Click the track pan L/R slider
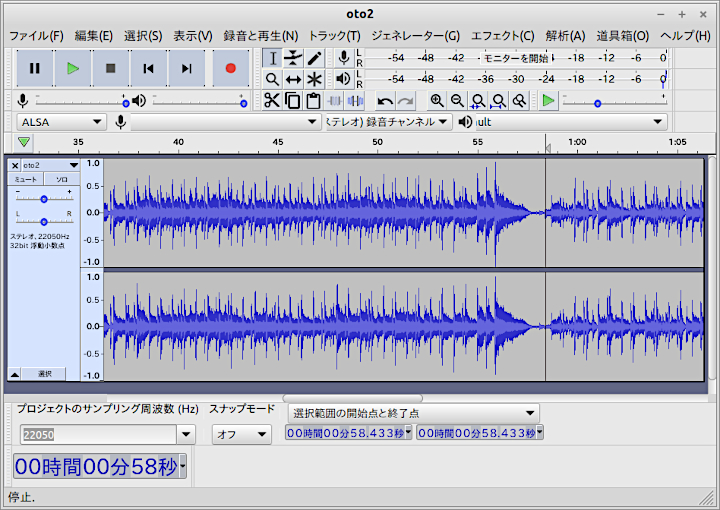Viewport: 720px width, 510px height. tap(44, 222)
